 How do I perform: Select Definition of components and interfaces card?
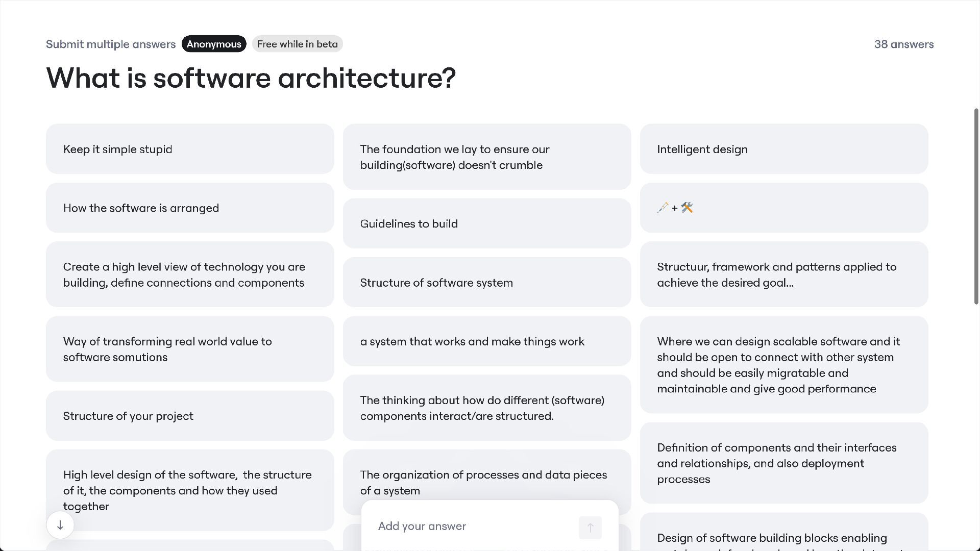(783, 463)
